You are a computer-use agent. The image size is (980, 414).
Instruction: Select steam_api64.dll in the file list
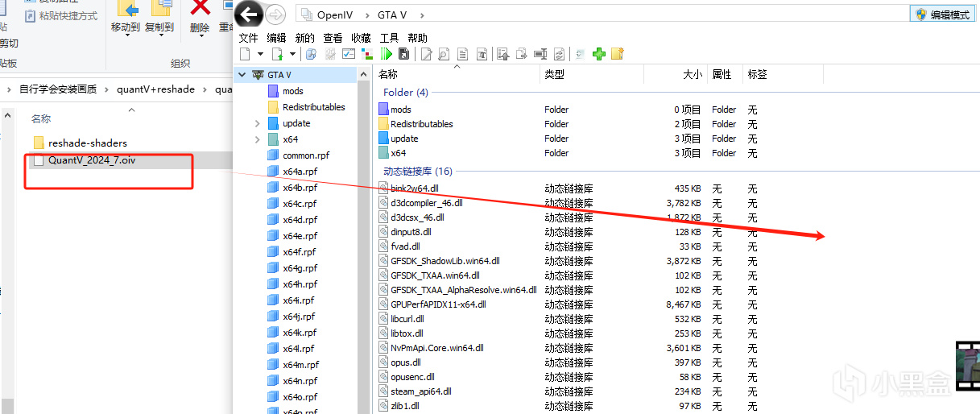421,391
